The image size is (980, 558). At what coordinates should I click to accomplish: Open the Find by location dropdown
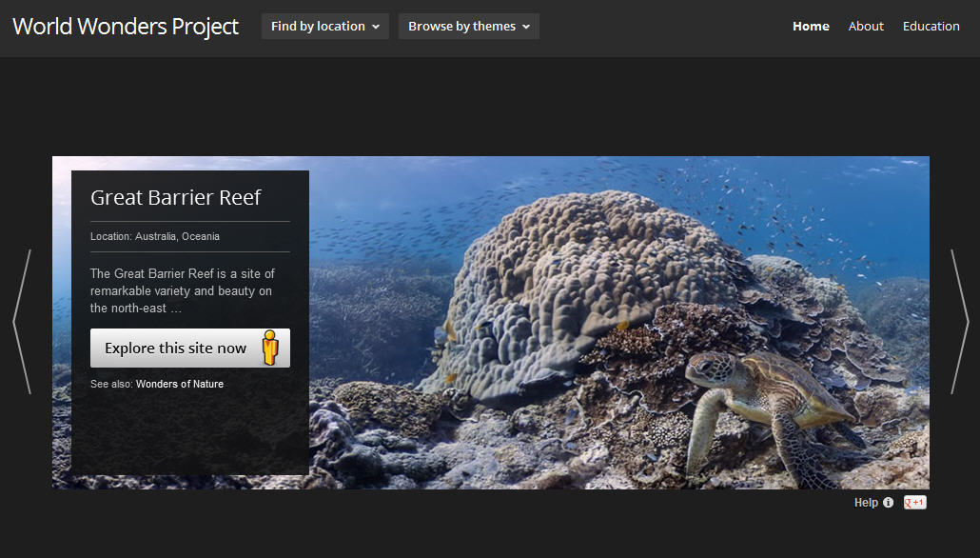[318, 27]
